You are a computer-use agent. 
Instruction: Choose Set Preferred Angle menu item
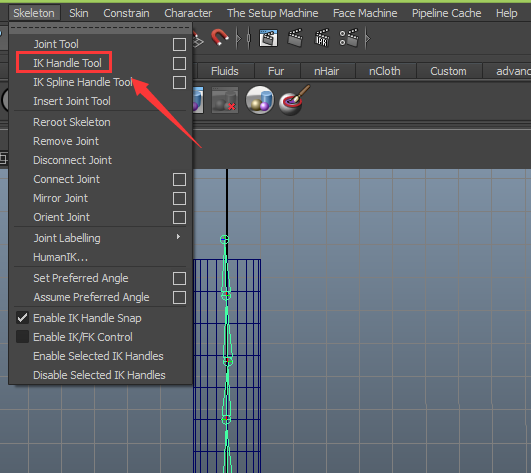(x=81, y=278)
